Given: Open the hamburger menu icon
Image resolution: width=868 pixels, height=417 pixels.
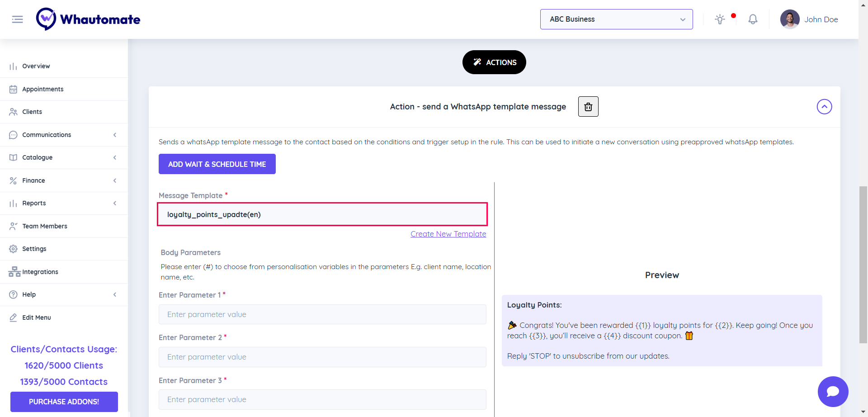Looking at the screenshot, I should click(x=17, y=19).
